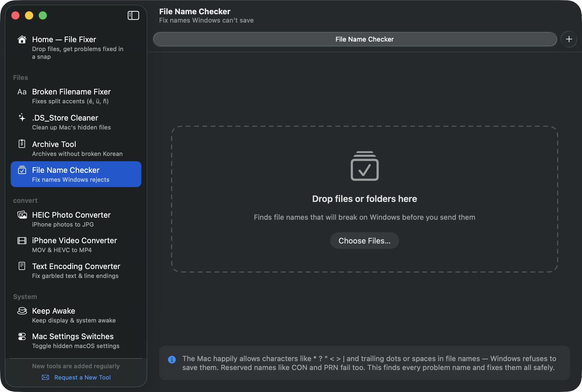
Task: Click the yellow minimize window button
Action: coord(29,15)
